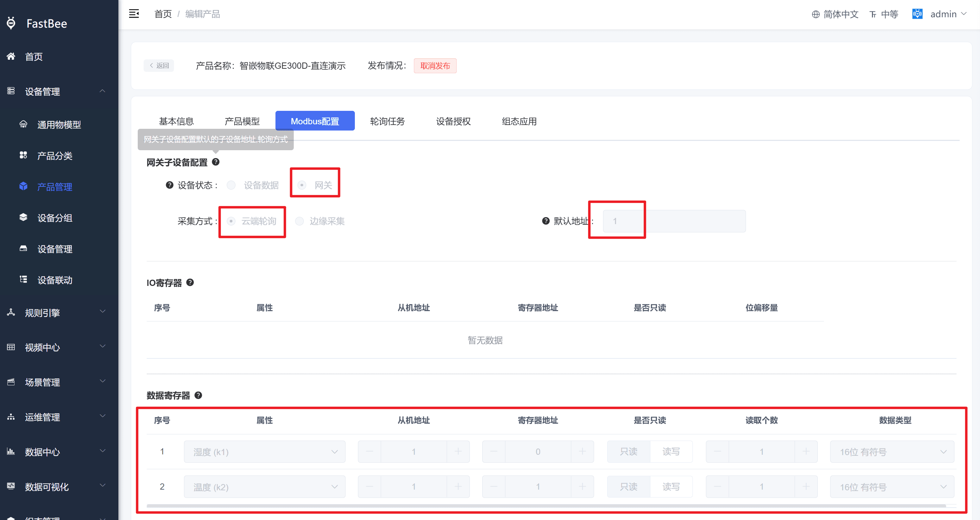Open the 首页 home icon in sidebar

(11, 56)
